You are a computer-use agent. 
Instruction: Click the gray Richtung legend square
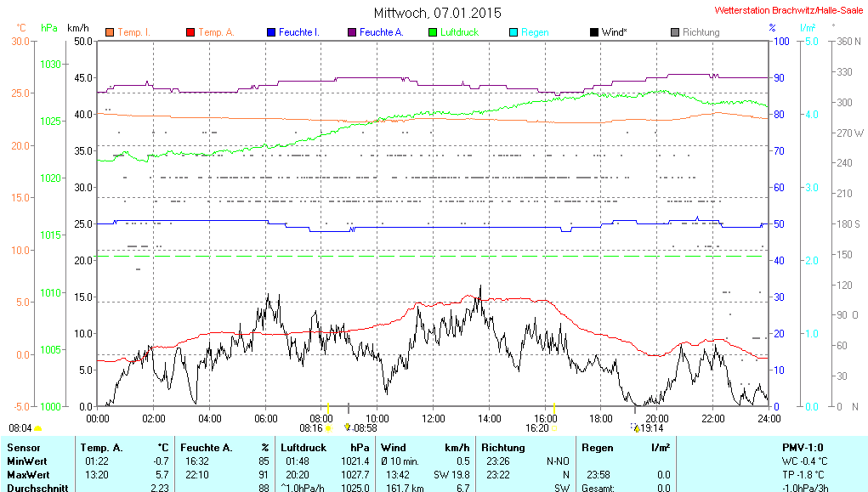tap(675, 32)
